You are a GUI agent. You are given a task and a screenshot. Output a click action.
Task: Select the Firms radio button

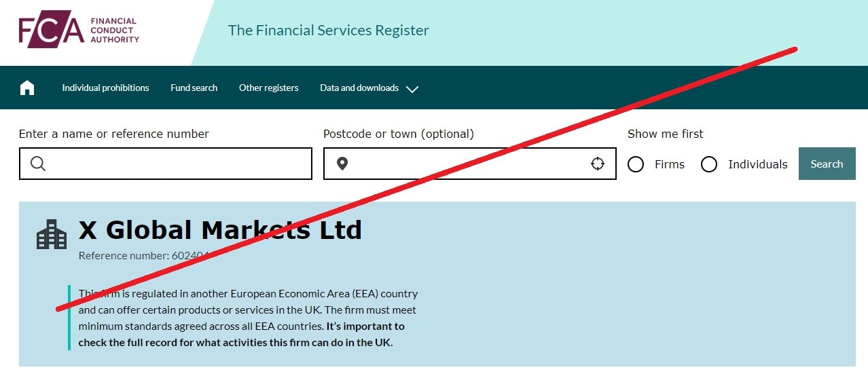(636, 164)
